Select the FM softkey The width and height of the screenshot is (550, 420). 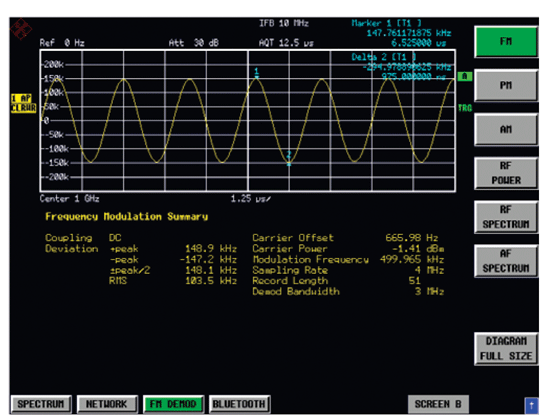coord(506,42)
